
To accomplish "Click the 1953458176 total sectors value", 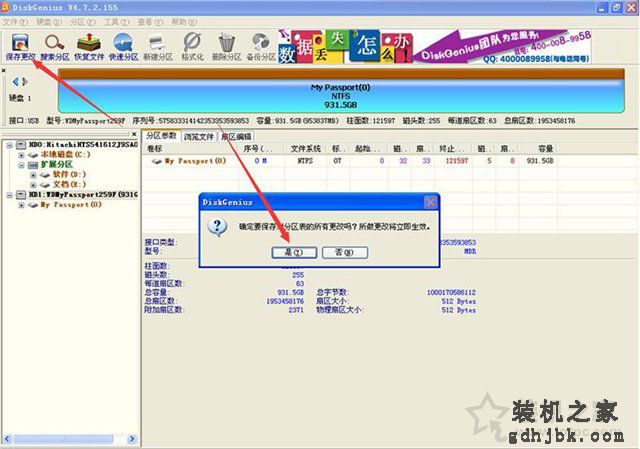I will [x=285, y=301].
